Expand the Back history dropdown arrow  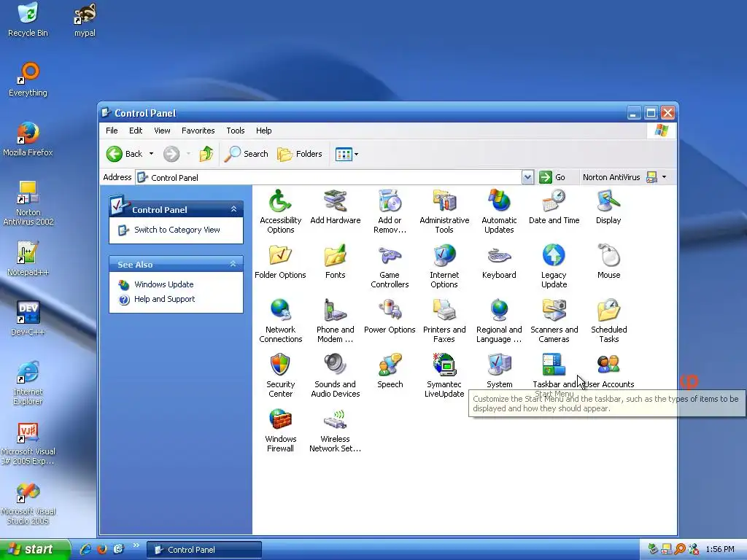point(152,154)
